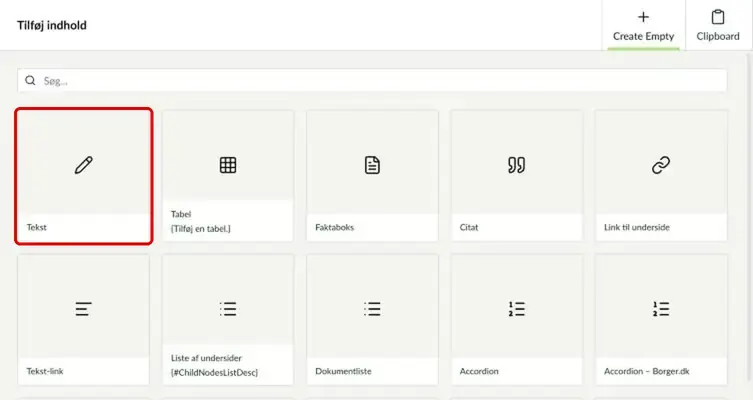This screenshot has height=400, width=753.
Task: Select the Liste af undersider list icon
Action: click(x=228, y=309)
